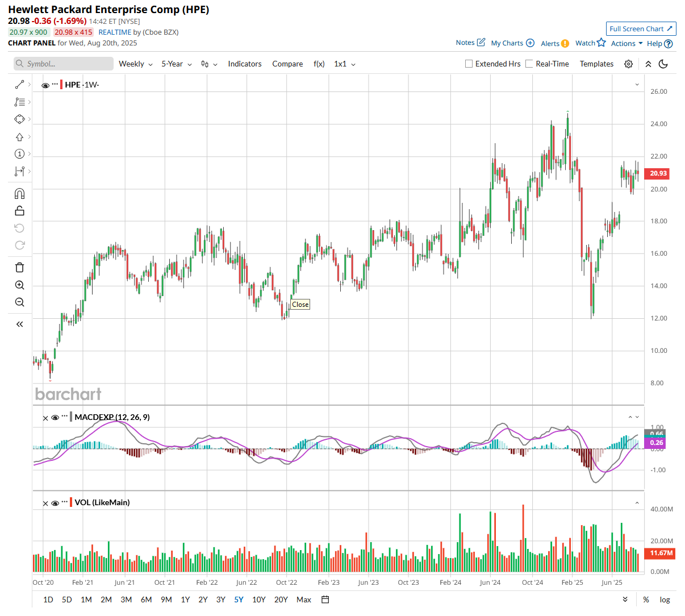685x616 pixels.
Task: Click the lock drawings icon
Action: point(19,211)
